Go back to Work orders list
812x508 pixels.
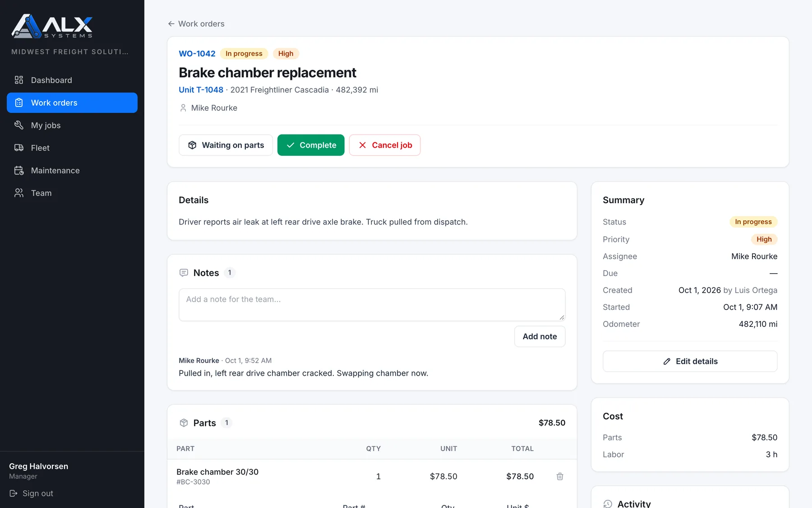pos(196,23)
